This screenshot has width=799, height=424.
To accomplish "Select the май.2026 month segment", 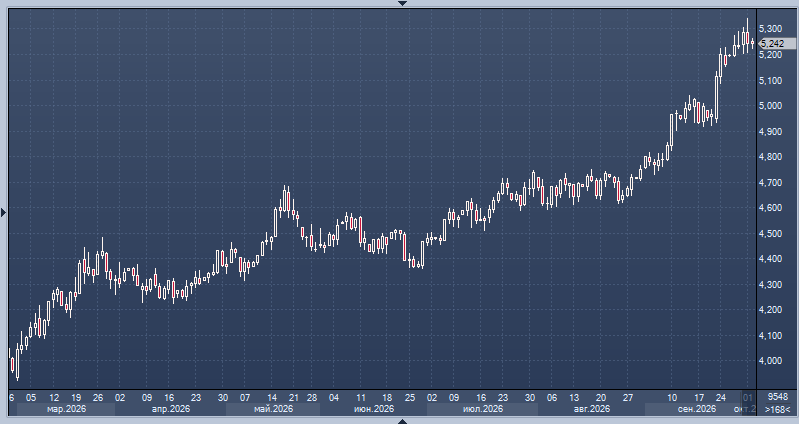I will point(273,409).
